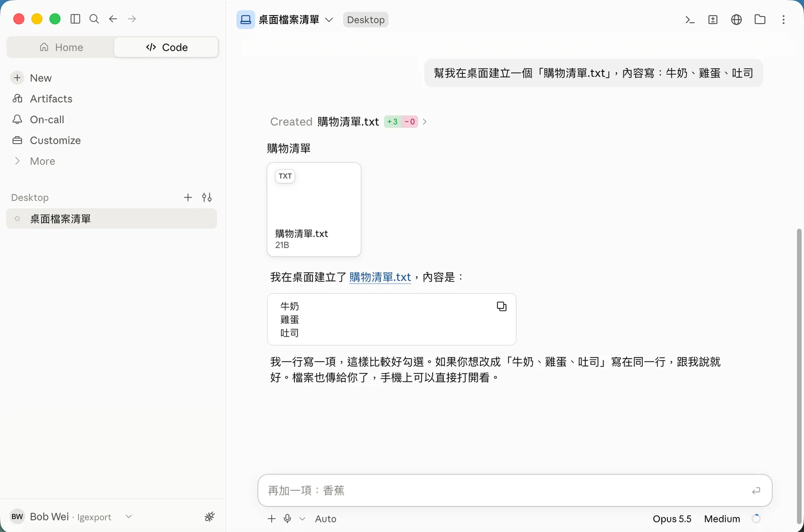Viewport: 804px width, 532px height.
Task: Switch to the Home tab
Action: click(61, 47)
